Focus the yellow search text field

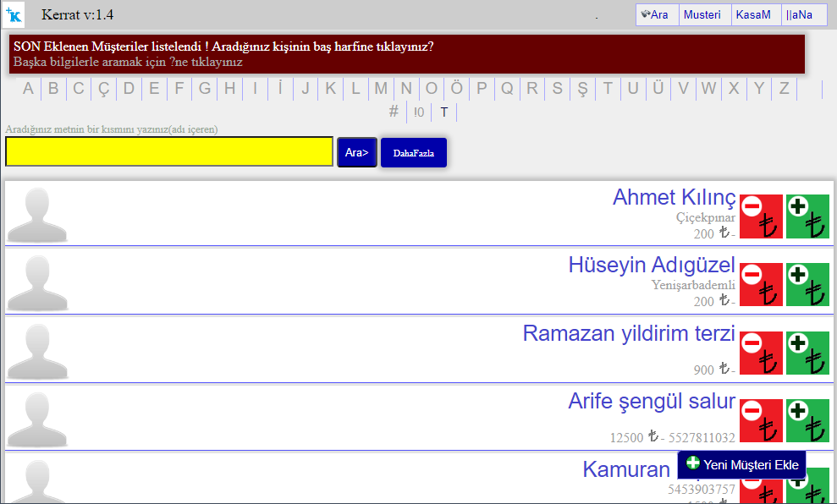tap(169, 151)
